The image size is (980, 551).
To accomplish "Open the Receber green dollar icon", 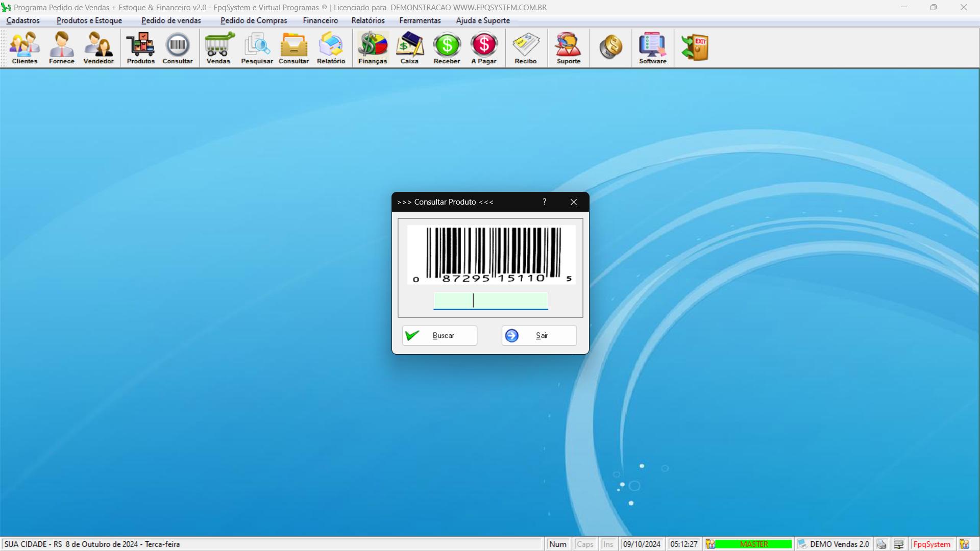I will [447, 48].
